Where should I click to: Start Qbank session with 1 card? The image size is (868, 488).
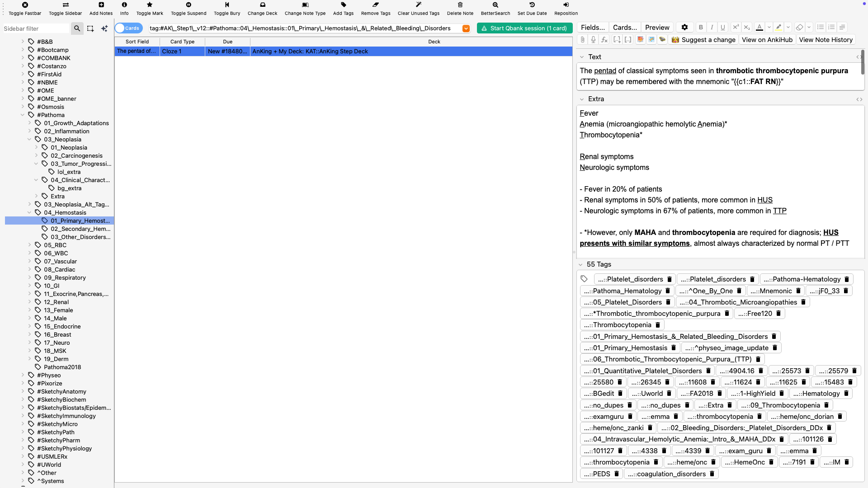(x=524, y=28)
